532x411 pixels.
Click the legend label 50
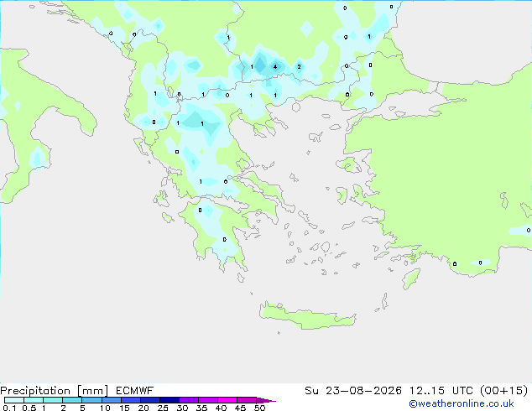[259, 408]
